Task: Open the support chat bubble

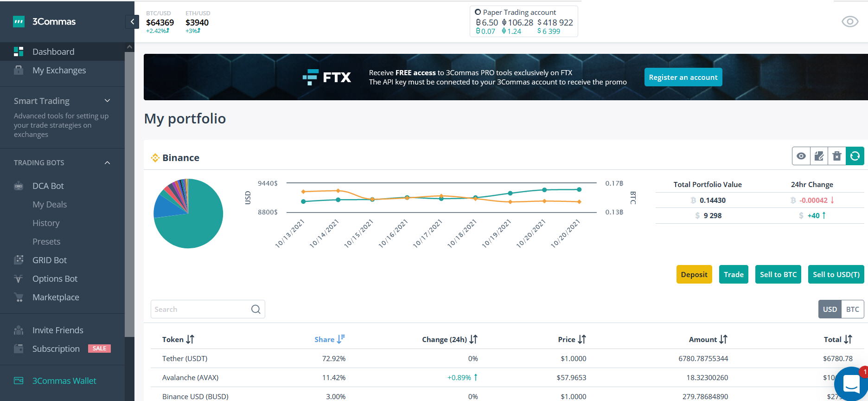Action: (x=851, y=384)
